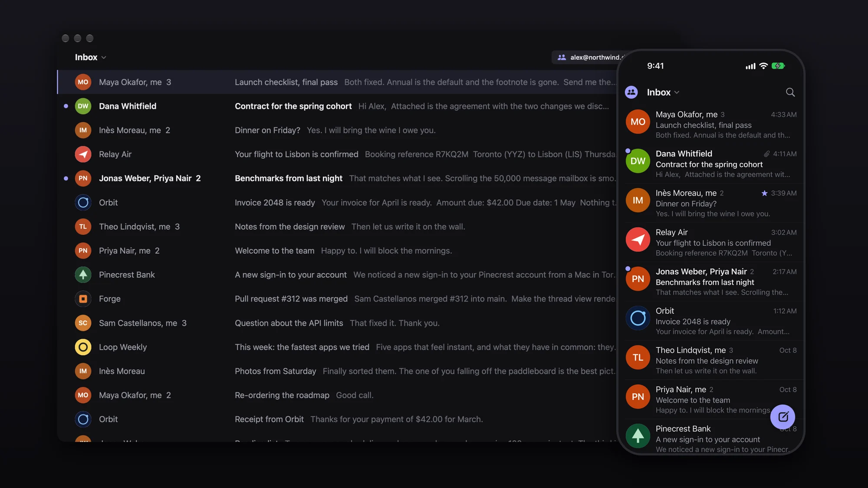Image resolution: width=868 pixels, height=488 pixels.
Task: Click the Orbit avatar, Receipt from Orbit row
Action: [83, 419]
